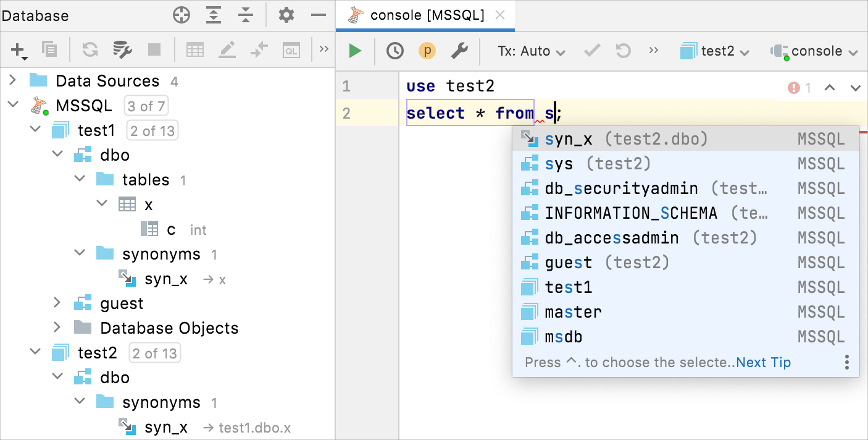The height and width of the screenshot is (440, 868).
Task: Choose msdb completion suggestion
Action: click(x=686, y=337)
